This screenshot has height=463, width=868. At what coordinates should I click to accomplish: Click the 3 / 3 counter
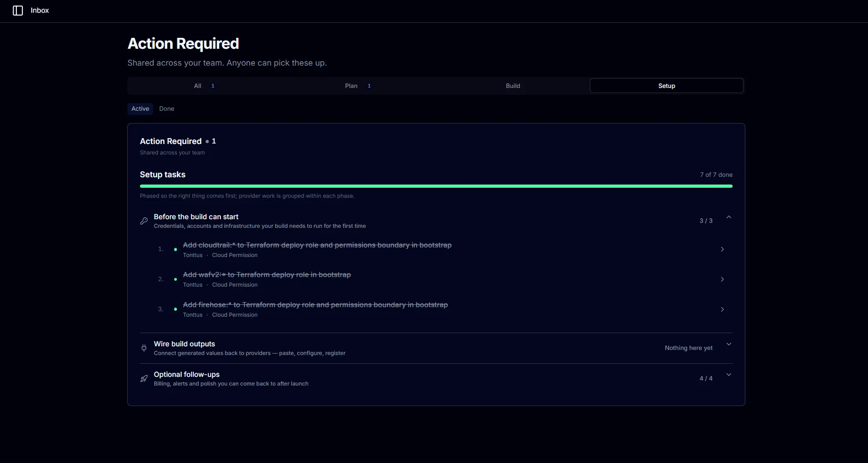[x=706, y=221]
